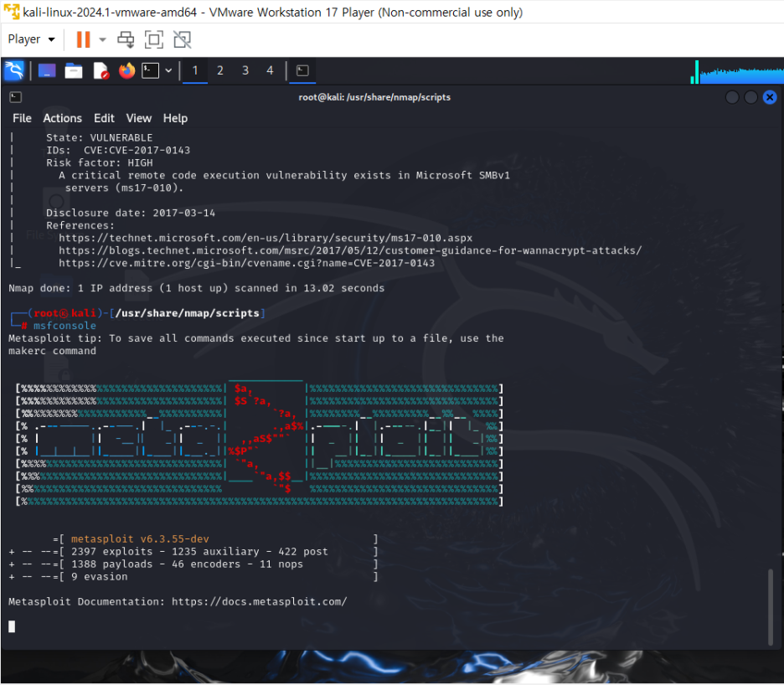Click the terminal vertical scrollbar thumb
784x685 pixels.
coord(771,606)
